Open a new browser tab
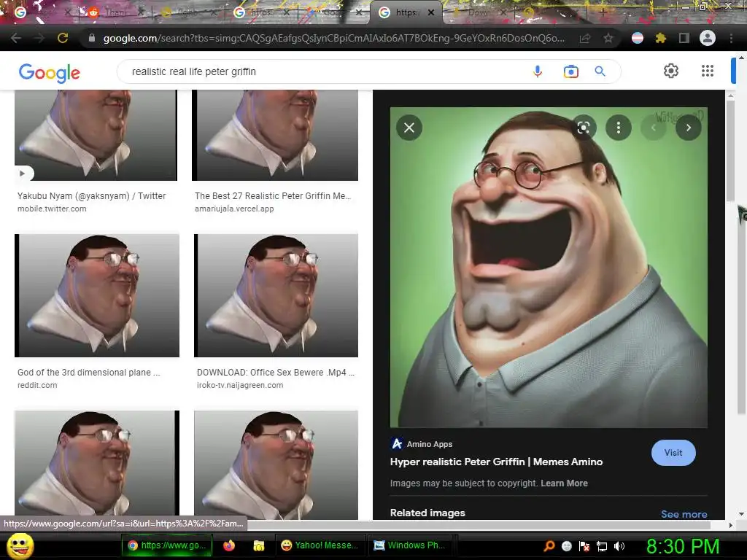Screen dimensions: 747x560 click(602, 13)
